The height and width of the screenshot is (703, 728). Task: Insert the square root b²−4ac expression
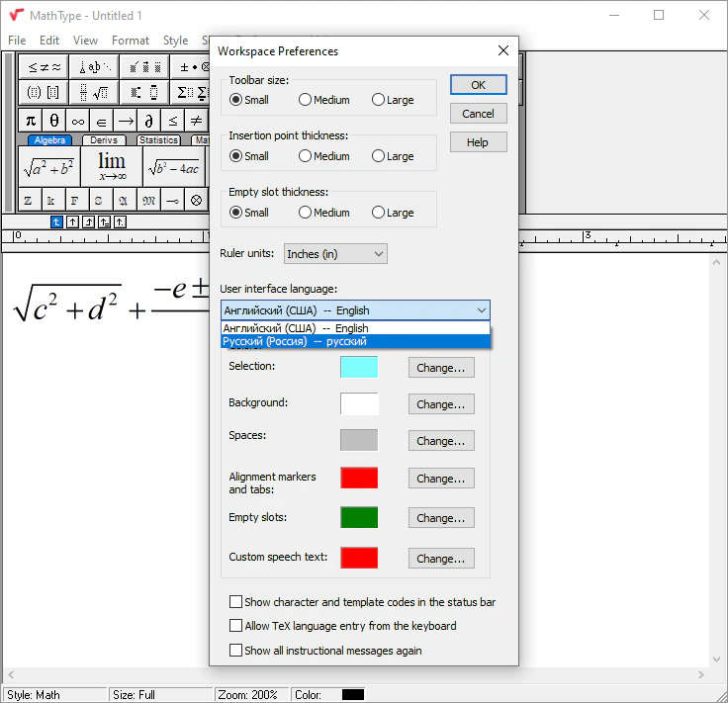(x=174, y=166)
